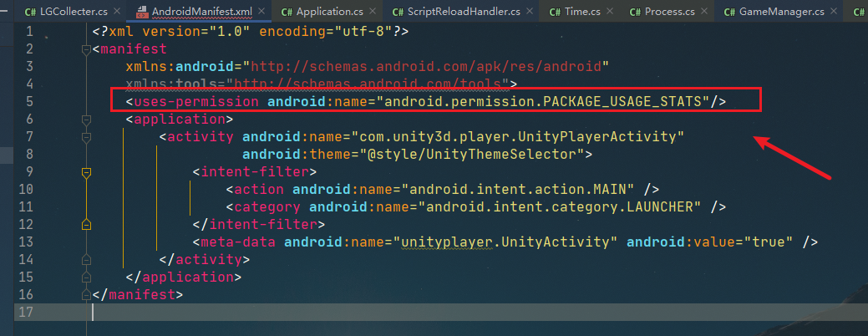The image size is (868, 336).
Task: Click the xml version declaration on line 1
Action: [x=251, y=32]
